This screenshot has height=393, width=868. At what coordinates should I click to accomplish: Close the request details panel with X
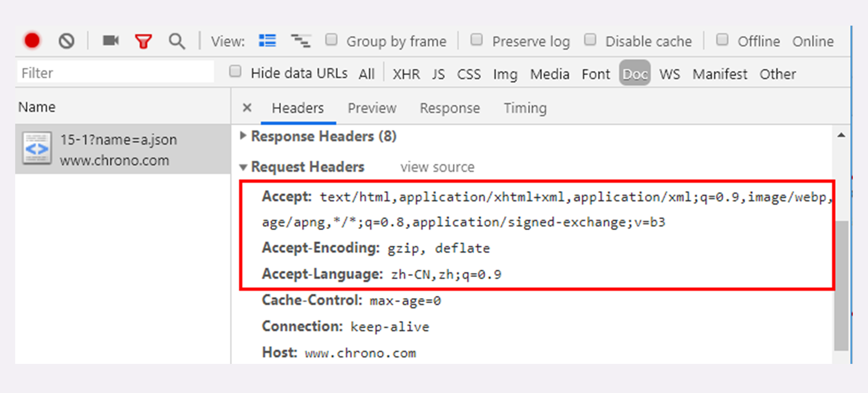247,108
